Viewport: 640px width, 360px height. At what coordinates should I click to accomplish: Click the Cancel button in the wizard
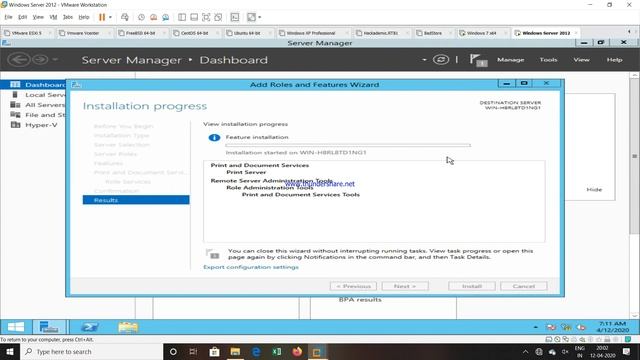(524, 286)
